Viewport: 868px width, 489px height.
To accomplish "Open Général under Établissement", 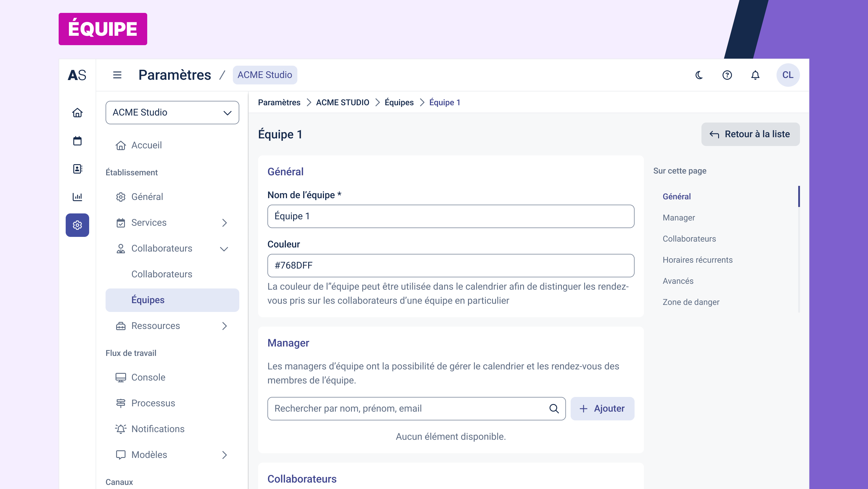I will click(x=172, y=197).
